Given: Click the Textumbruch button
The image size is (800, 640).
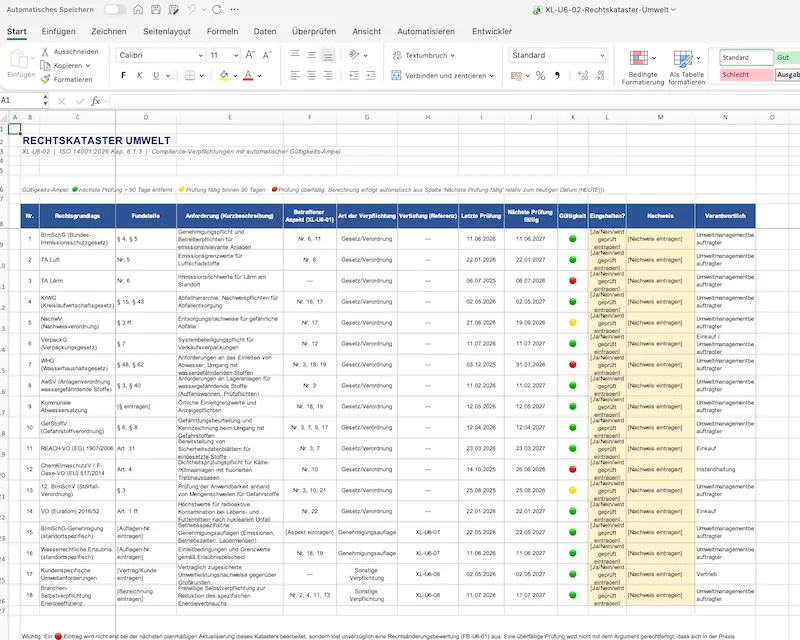Looking at the screenshot, I should pyautogui.click(x=423, y=55).
